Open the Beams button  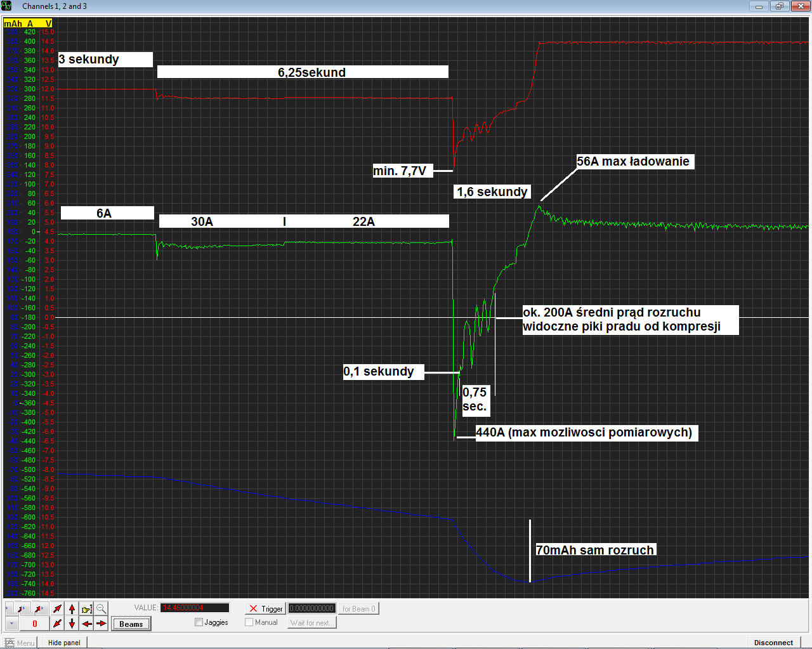[x=131, y=624]
